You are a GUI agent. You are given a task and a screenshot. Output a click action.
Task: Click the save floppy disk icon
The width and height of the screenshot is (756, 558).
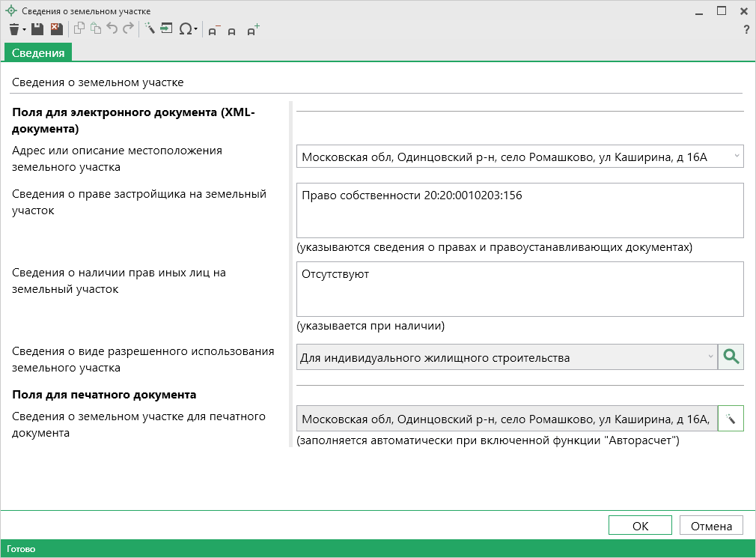coord(37,29)
